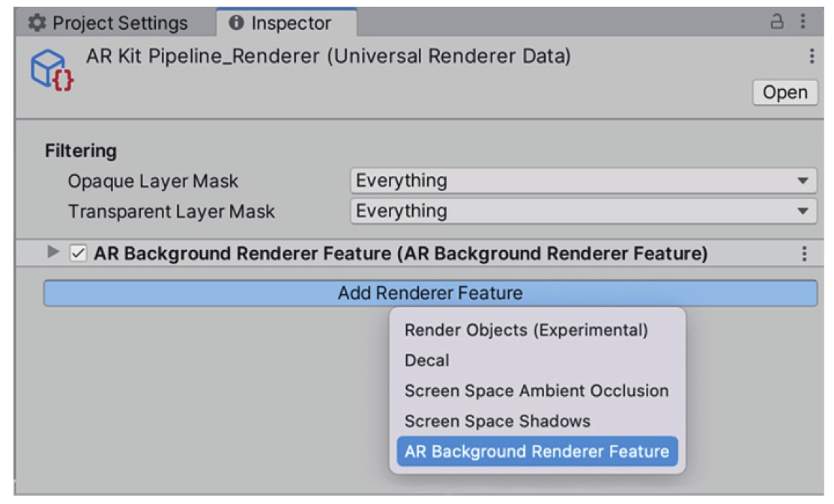Screen dimensions: 834x504
Task: Click the Project Settings gear icon
Action: click(x=37, y=23)
